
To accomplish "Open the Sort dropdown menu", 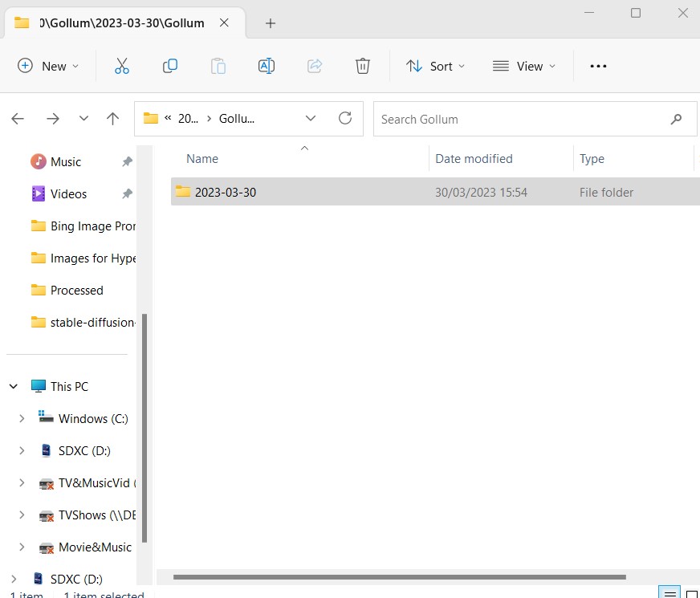I will tap(435, 67).
